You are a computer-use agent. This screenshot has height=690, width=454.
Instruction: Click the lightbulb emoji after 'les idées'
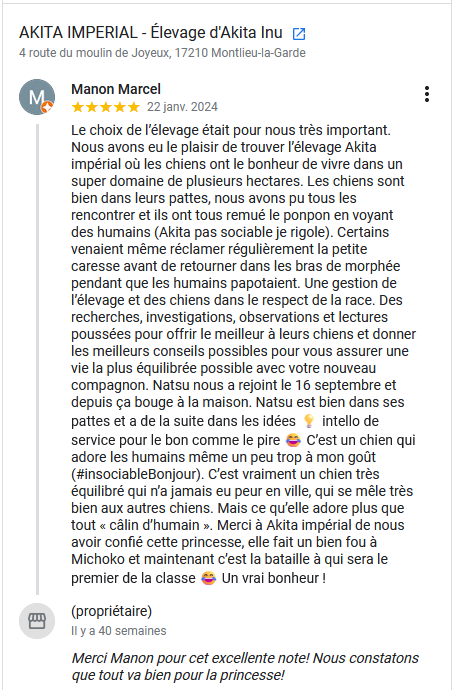[309, 421]
